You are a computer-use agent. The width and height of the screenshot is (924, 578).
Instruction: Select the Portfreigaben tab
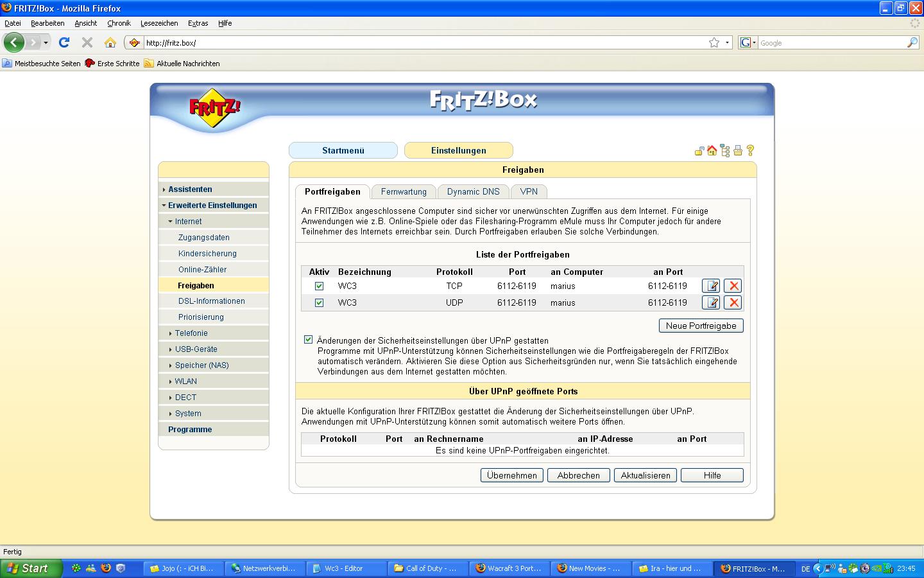click(332, 191)
